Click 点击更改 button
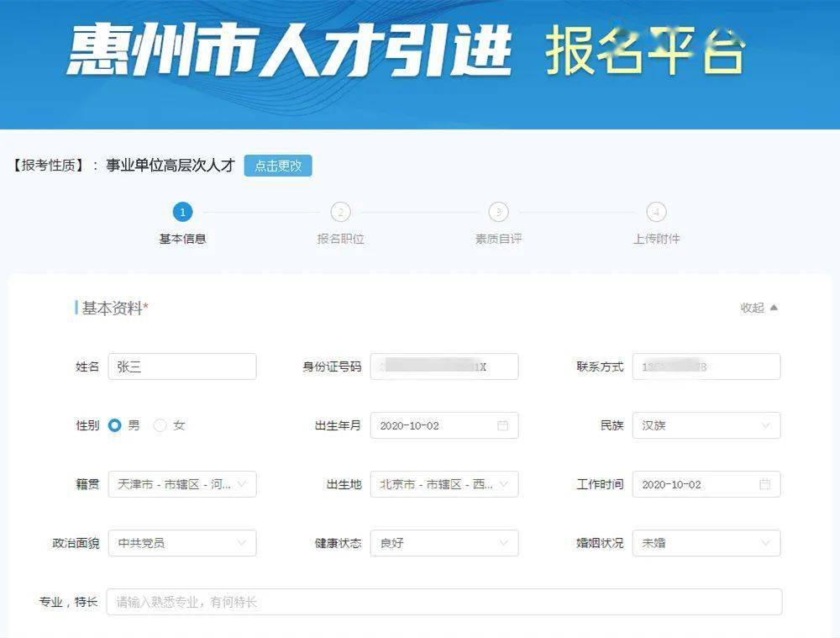Screen dimensions: 840x638 tap(278, 166)
